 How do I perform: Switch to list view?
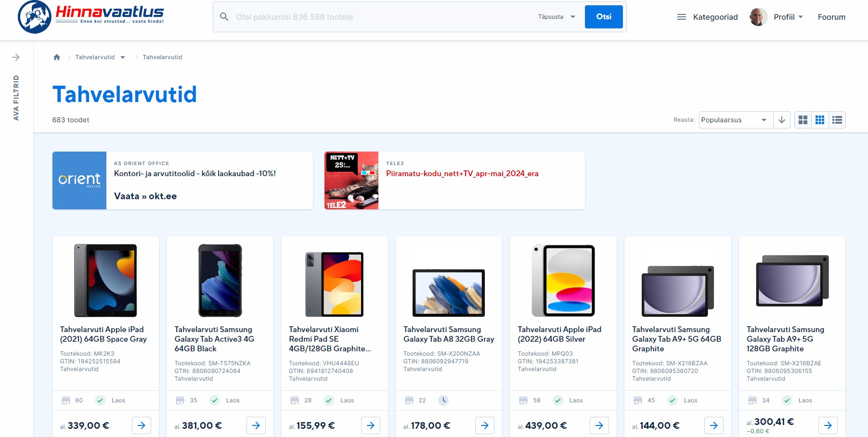coord(837,120)
